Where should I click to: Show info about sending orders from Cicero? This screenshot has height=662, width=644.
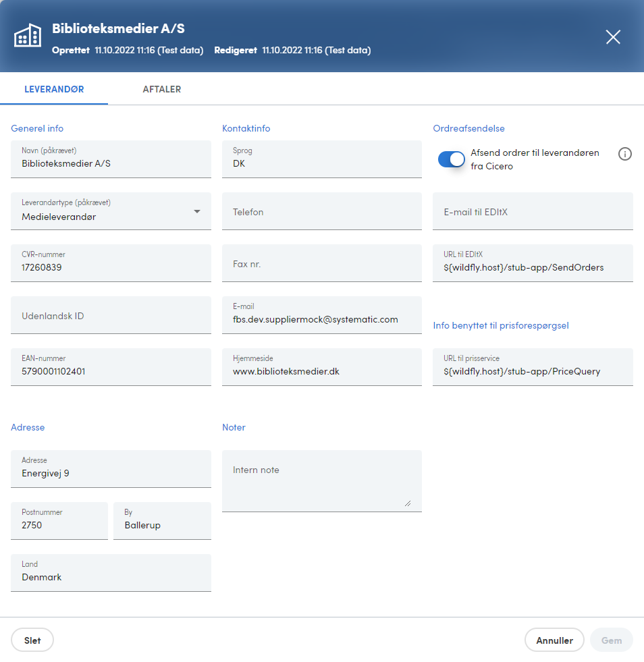tap(625, 154)
